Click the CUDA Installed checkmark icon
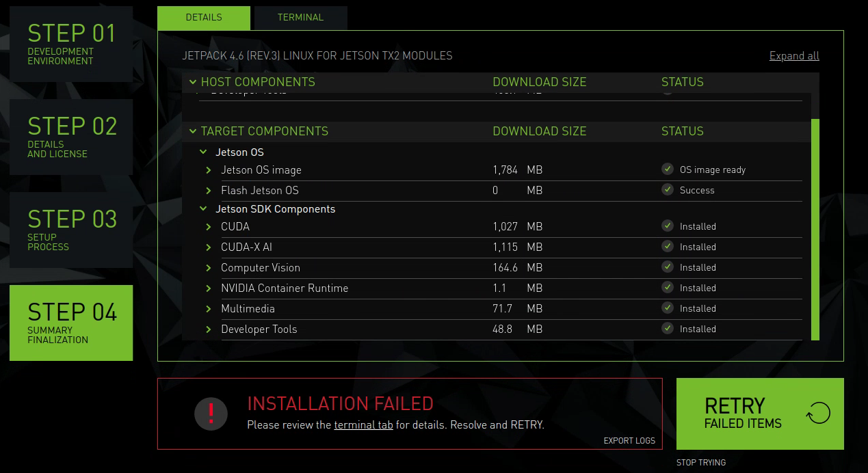Image resolution: width=868 pixels, height=473 pixels. click(x=668, y=226)
